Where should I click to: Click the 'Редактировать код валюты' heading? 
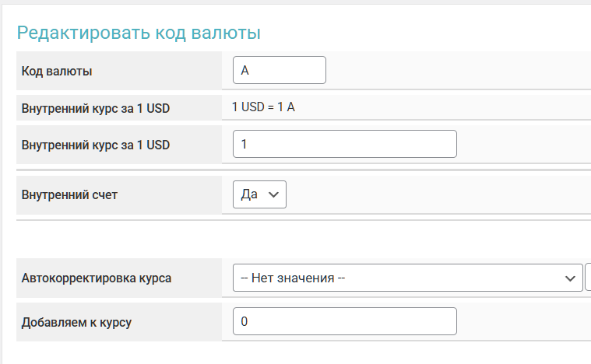139,33
